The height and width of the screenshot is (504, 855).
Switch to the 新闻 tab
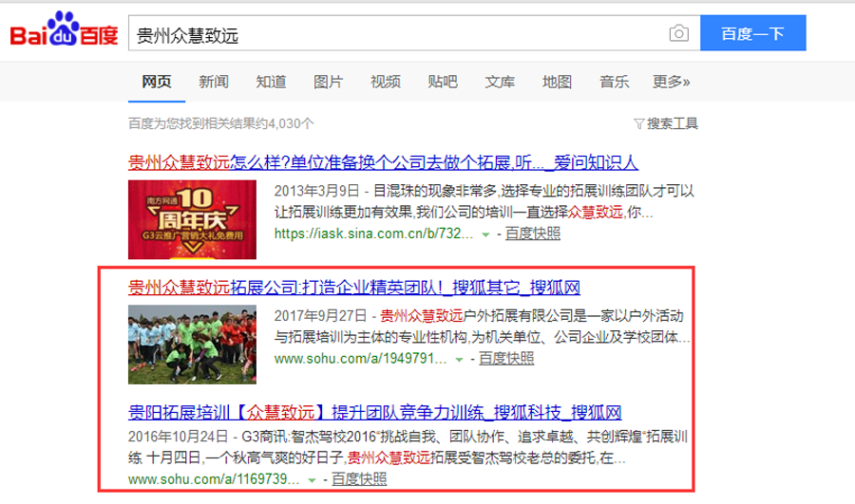point(214,82)
